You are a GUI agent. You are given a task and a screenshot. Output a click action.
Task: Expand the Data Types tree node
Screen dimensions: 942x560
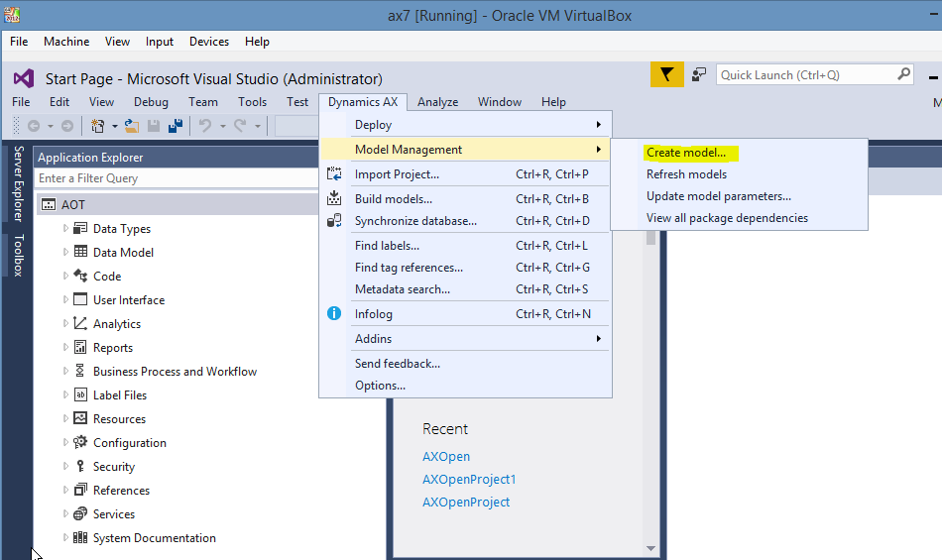tap(65, 228)
